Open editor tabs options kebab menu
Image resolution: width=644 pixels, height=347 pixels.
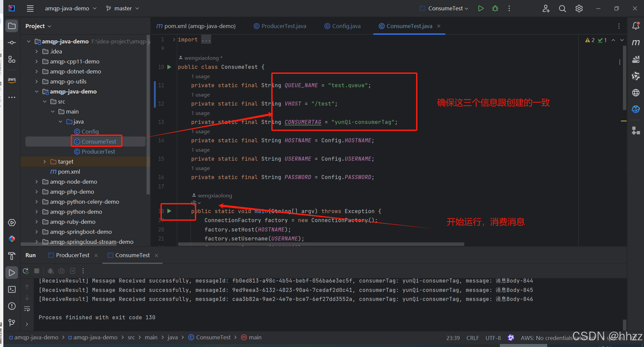[x=619, y=26]
